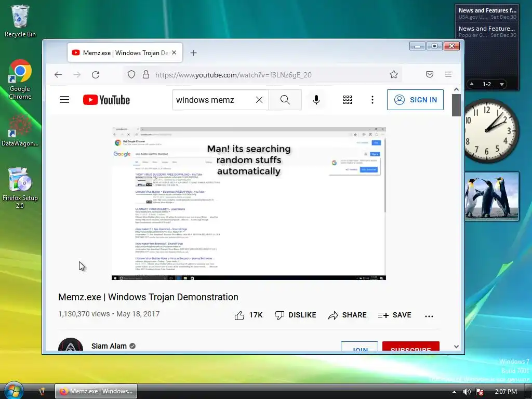The image size is (532, 399).
Task: Open YouTube settings three-dot menu
Action: click(x=373, y=100)
